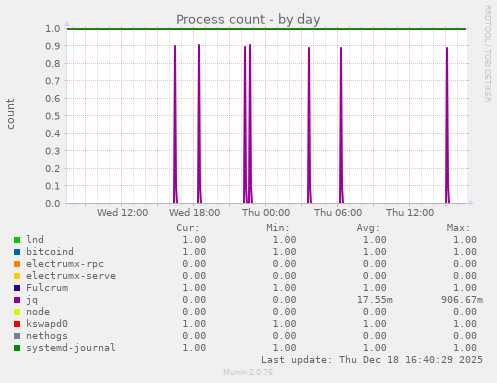Image resolution: width=497 pixels, height=383 pixels.
Task: Click the jq Cur value 0.00
Action: pos(194,300)
